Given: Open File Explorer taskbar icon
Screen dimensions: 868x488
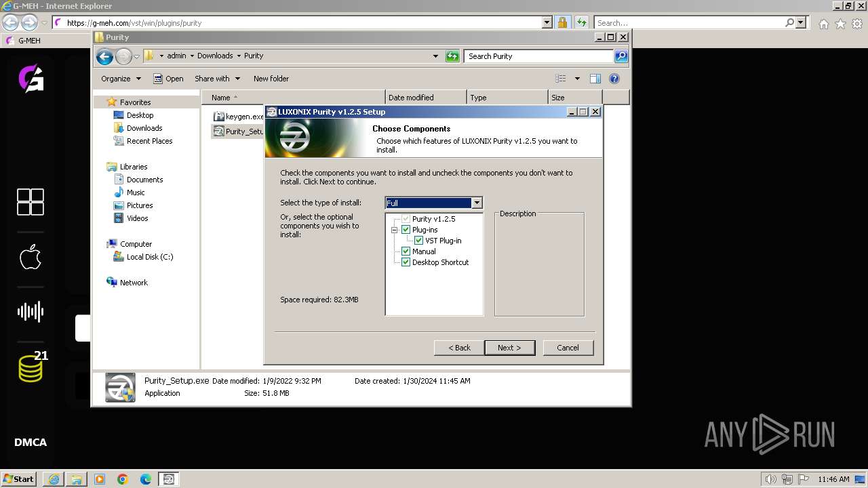Looking at the screenshot, I should pyautogui.click(x=77, y=479).
